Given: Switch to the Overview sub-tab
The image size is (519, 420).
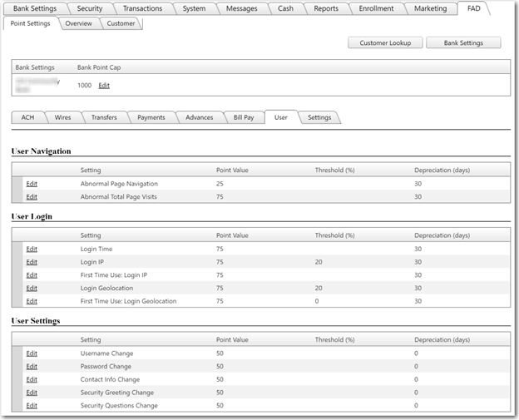Looking at the screenshot, I should click(79, 23).
